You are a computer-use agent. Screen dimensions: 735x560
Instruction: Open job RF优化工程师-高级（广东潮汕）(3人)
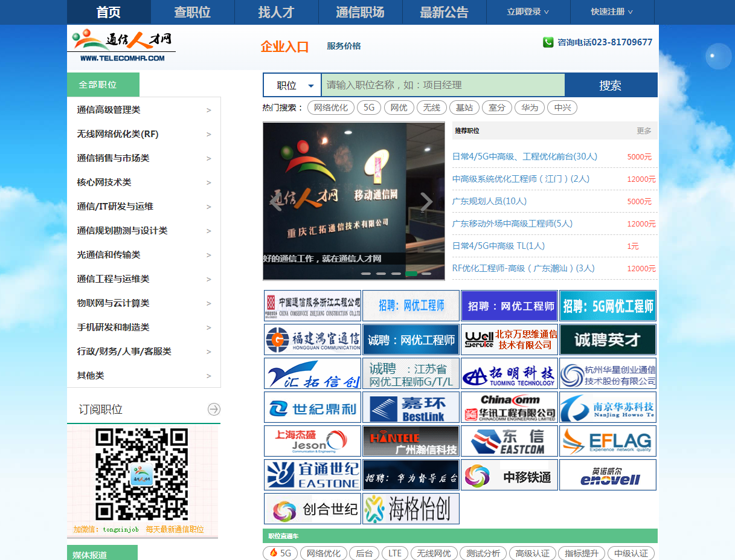pyautogui.click(x=523, y=268)
